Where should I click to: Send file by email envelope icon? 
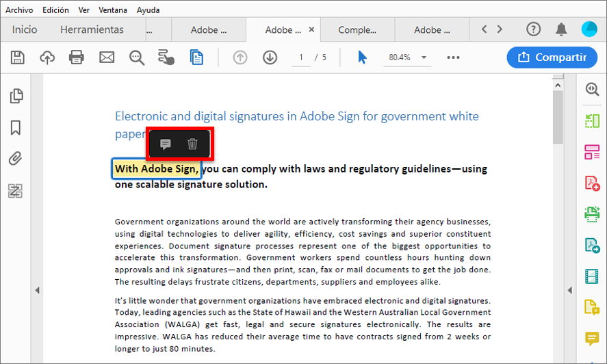tap(107, 57)
